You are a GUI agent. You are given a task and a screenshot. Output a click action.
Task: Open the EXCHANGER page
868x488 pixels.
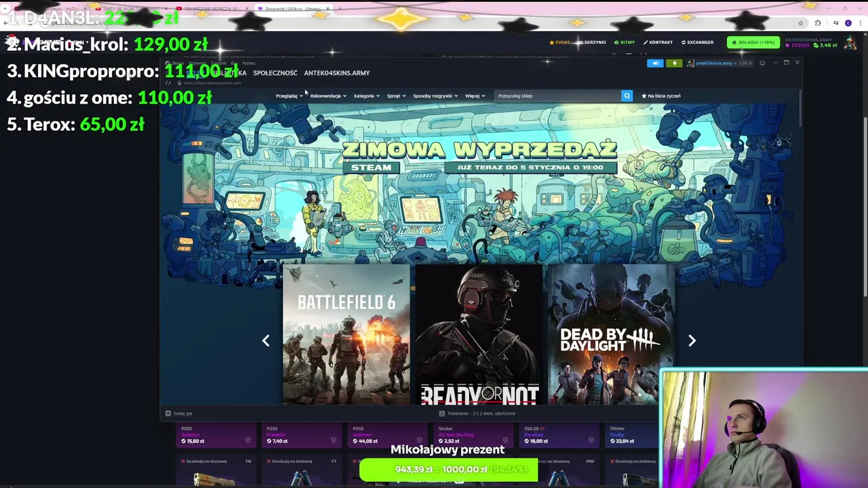pyautogui.click(x=697, y=42)
